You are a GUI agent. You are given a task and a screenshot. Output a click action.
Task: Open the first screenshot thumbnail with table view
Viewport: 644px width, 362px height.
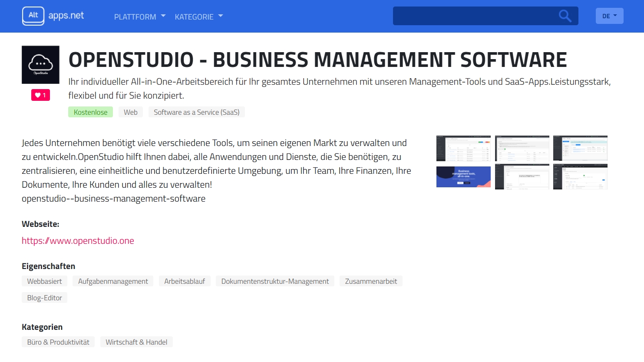pos(463,148)
